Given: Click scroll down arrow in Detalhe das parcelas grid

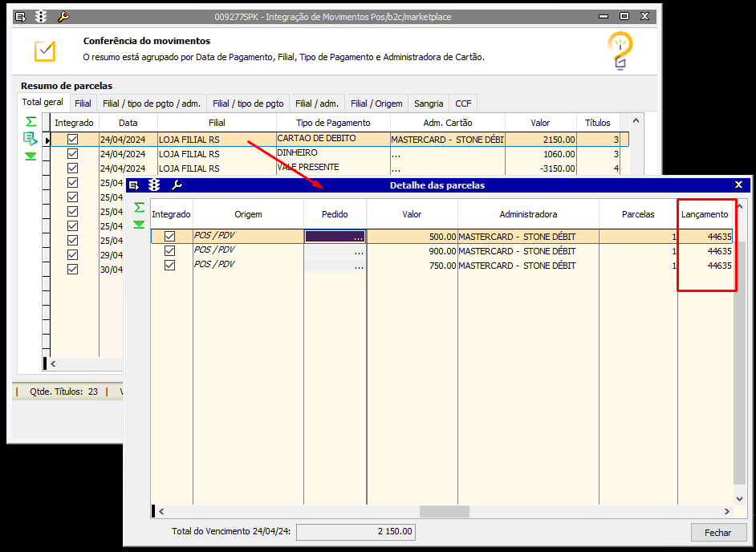Looking at the screenshot, I should pyautogui.click(x=740, y=499).
